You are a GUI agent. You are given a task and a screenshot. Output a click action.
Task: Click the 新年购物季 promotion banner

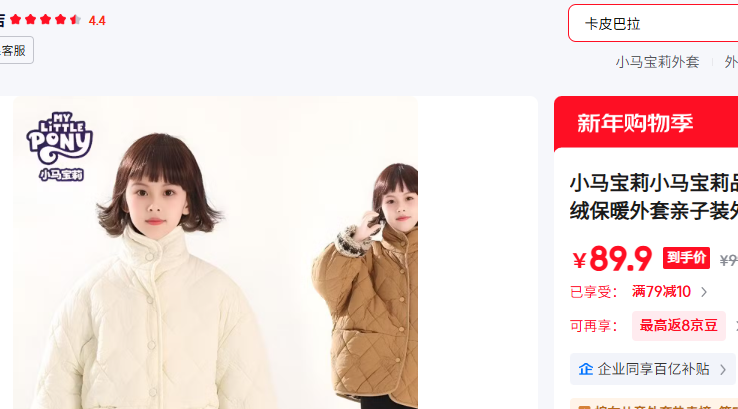646,123
